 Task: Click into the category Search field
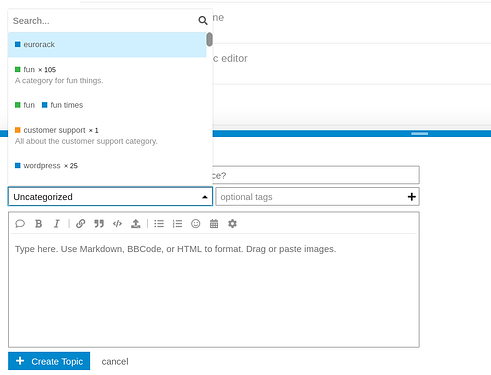click(104, 21)
